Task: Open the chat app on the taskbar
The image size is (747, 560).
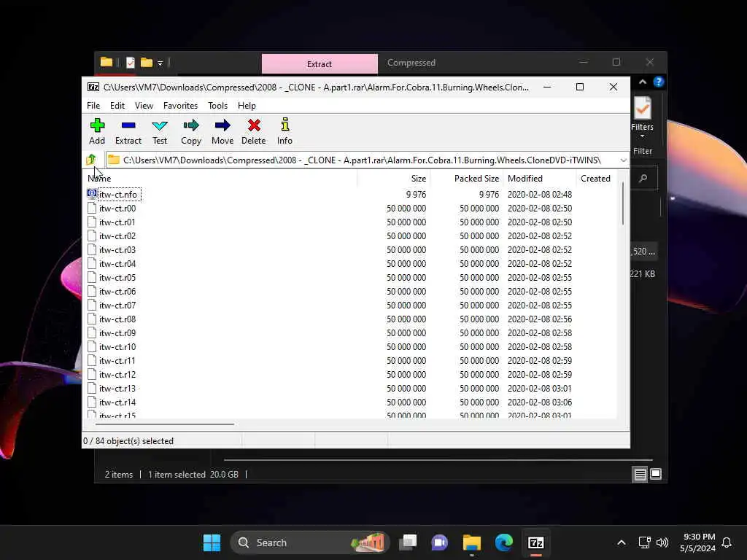Action: [439, 542]
